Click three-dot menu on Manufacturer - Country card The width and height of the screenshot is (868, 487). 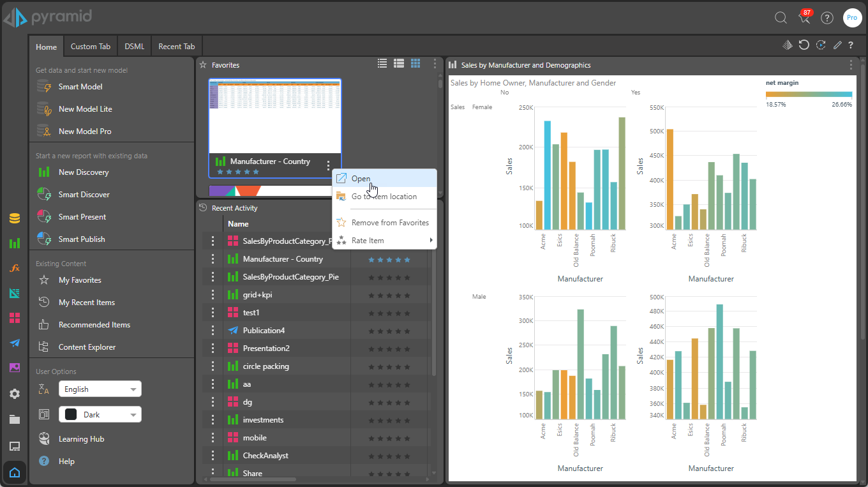(x=328, y=165)
